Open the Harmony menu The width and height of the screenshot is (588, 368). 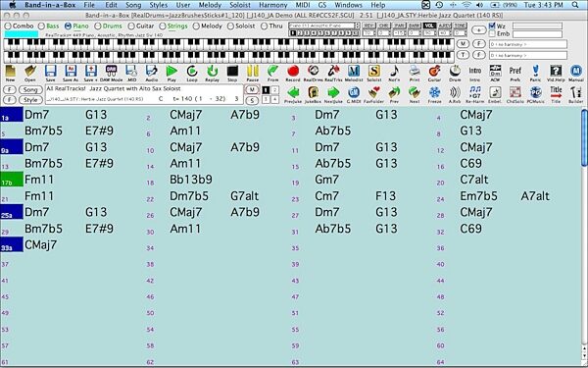point(273,5)
